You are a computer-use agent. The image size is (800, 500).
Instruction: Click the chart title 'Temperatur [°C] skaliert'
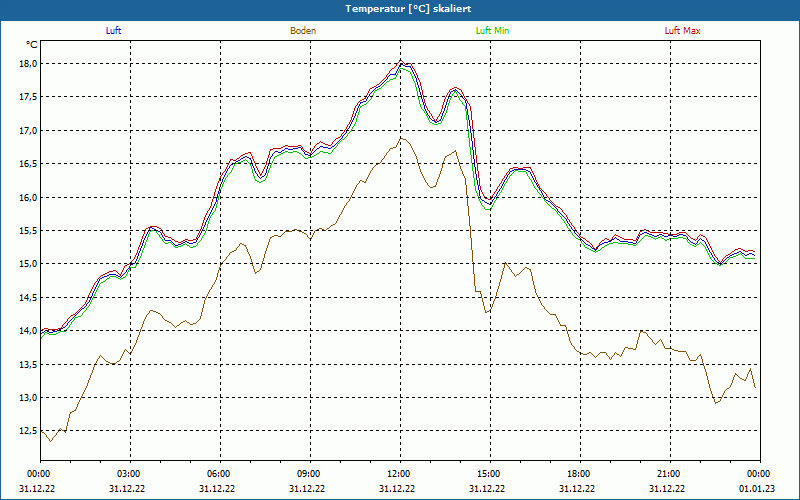tap(408, 9)
